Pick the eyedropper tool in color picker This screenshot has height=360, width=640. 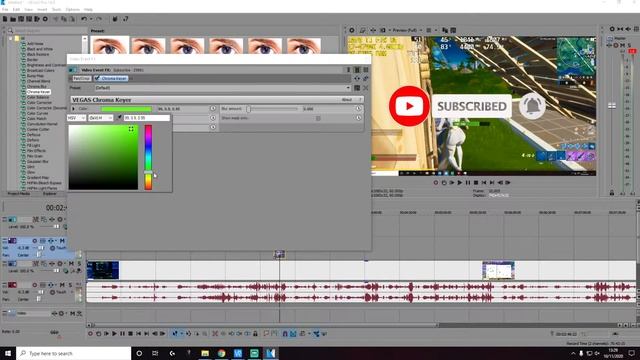(120, 118)
